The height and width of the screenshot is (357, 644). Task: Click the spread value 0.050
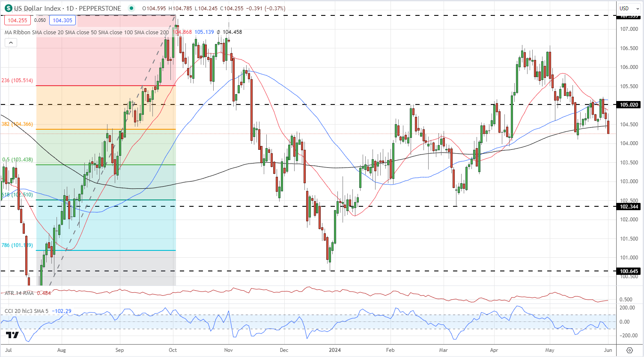40,20
